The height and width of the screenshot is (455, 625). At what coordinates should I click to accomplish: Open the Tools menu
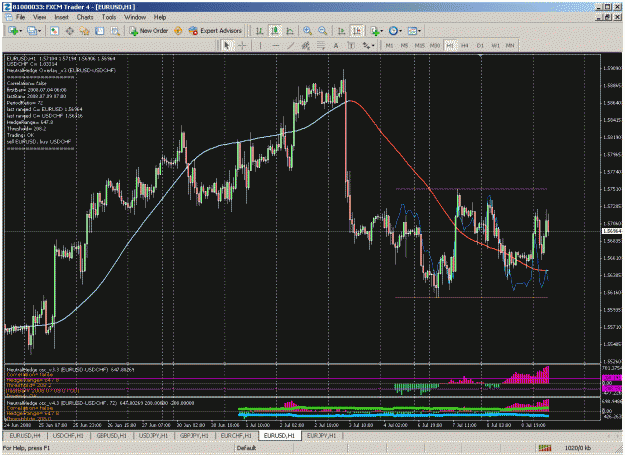tap(108, 17)
